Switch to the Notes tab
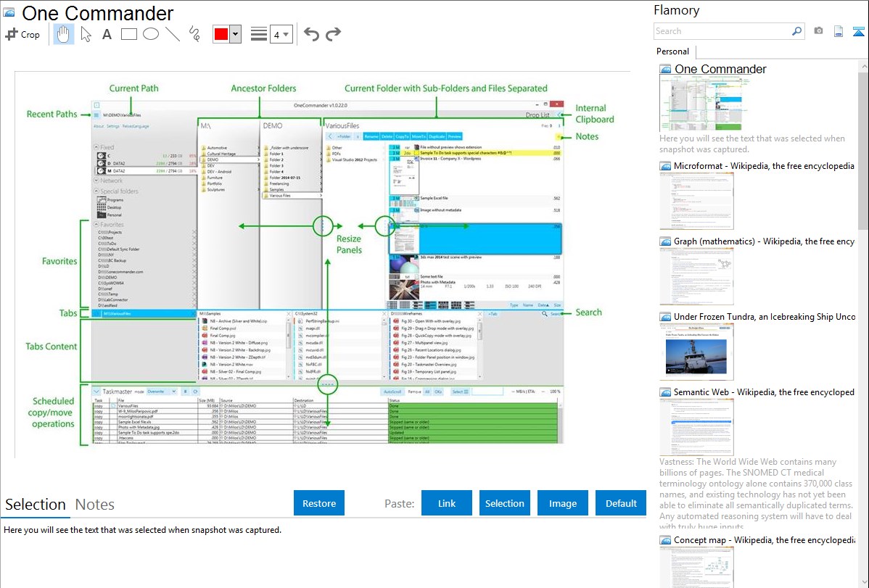 [x=95, y=505]
